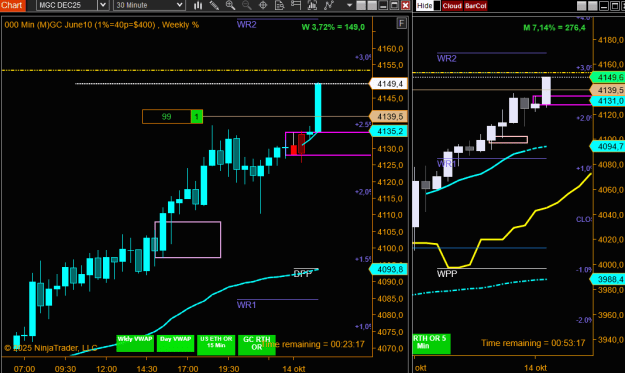Activate the crosshair cursor icon
The height and width of the screenshot is (373, 625).
point(263,5)
